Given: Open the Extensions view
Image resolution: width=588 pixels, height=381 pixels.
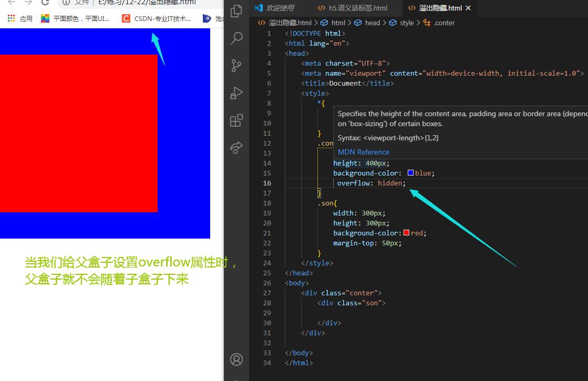Looking at the screenshot, I should 236,120.
